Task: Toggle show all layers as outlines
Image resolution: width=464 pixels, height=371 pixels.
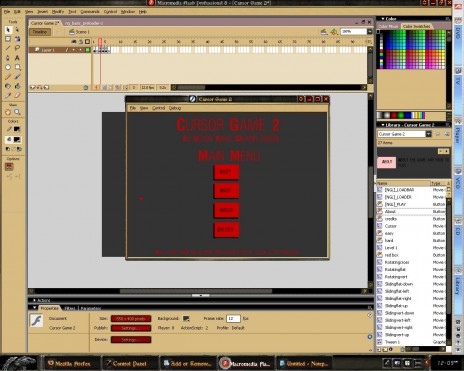Action: click(87, 42)
